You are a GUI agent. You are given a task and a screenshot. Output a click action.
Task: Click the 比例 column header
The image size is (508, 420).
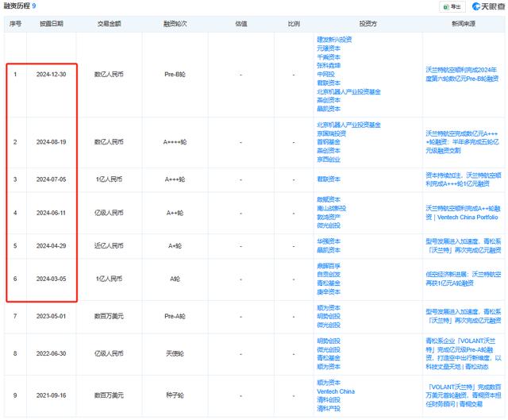294,24
